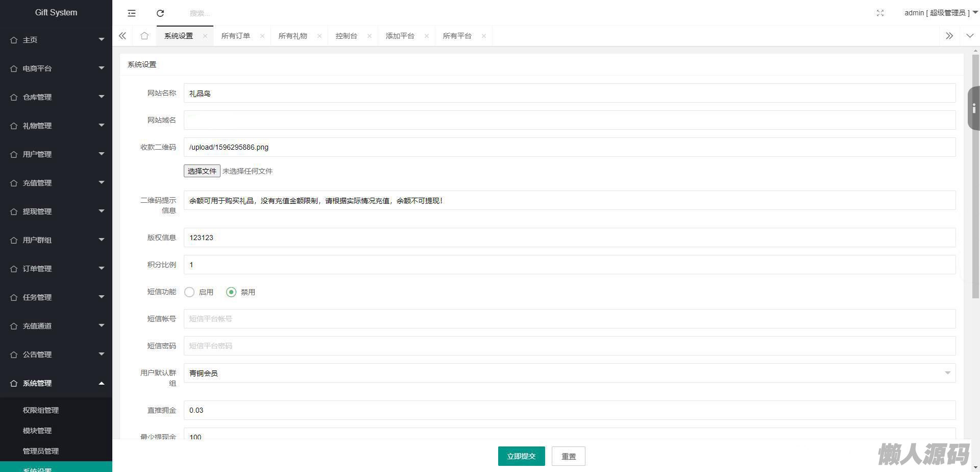The width and height of the screenshot is (980, 472).
Task: Click the icon beside 提现管理
Action: [14, 211]
